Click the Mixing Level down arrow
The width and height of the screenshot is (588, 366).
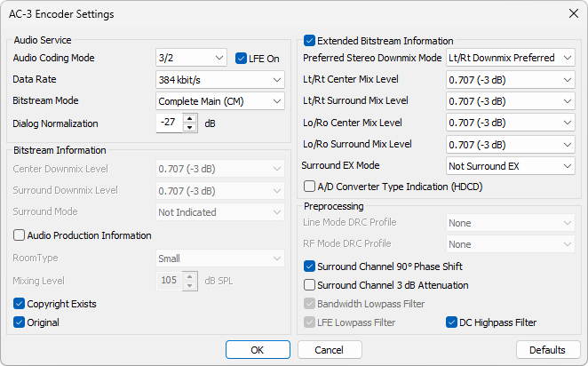pos(190,286)
